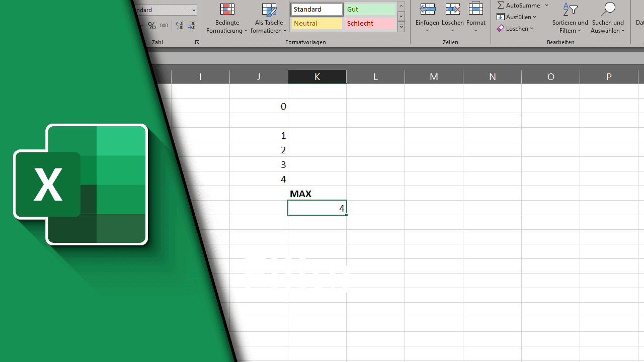Open Als Tabelle formatieren gallery
Screen dimensions: 644x362
click(x=269, y=19)
